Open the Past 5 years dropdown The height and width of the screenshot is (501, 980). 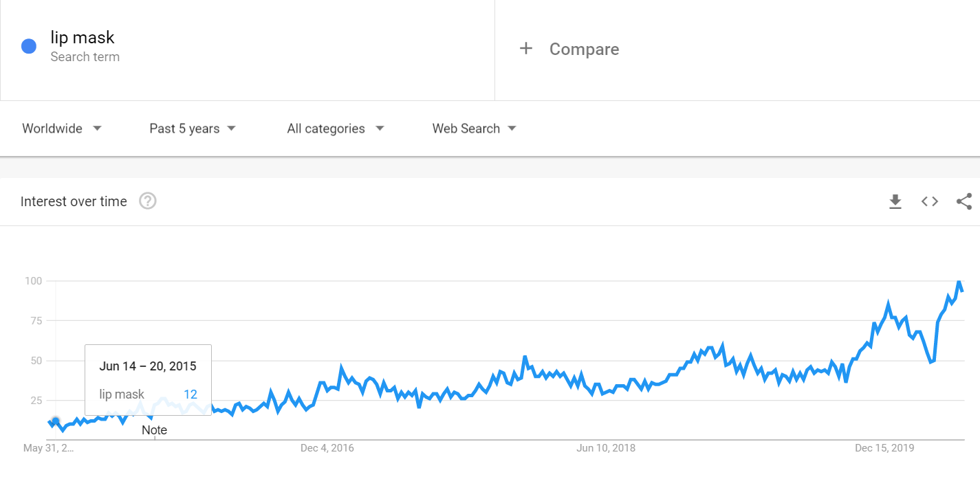[x=193, y=129]
